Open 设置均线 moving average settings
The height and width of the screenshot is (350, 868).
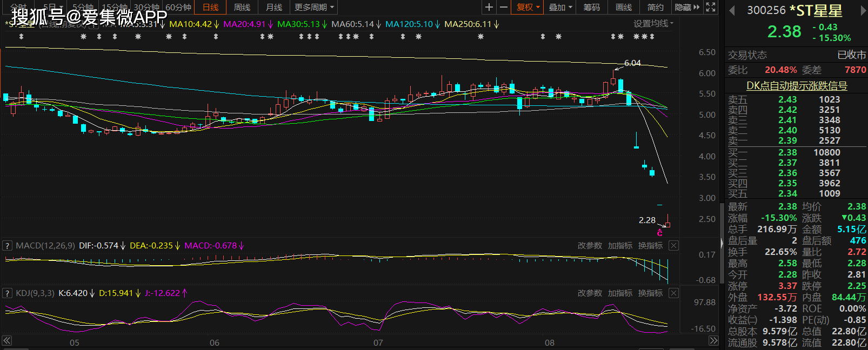tap(653, 24)
